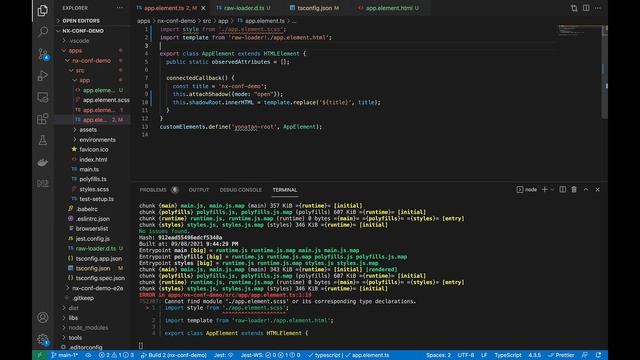Open the OUTPUT panel tab
The height and width of the screenshot is (360, 640).
click(x=199, y=190)
